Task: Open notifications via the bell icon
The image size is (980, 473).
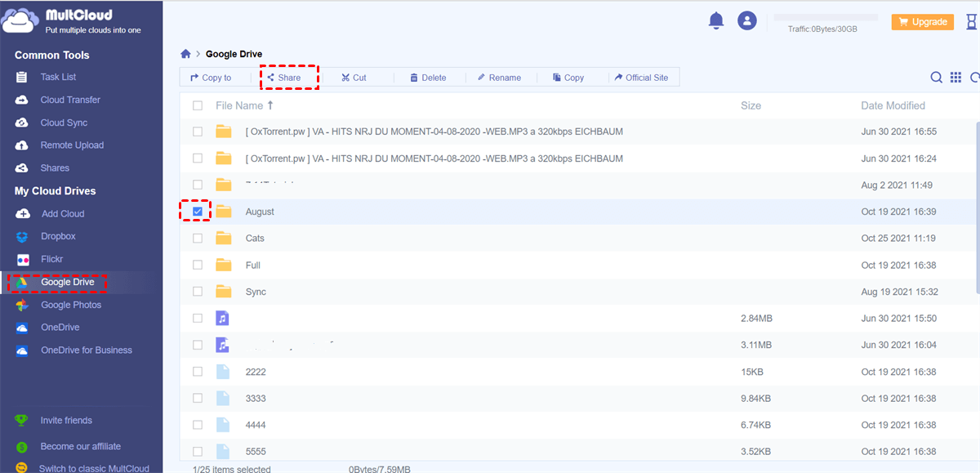Action: [716, 20]
